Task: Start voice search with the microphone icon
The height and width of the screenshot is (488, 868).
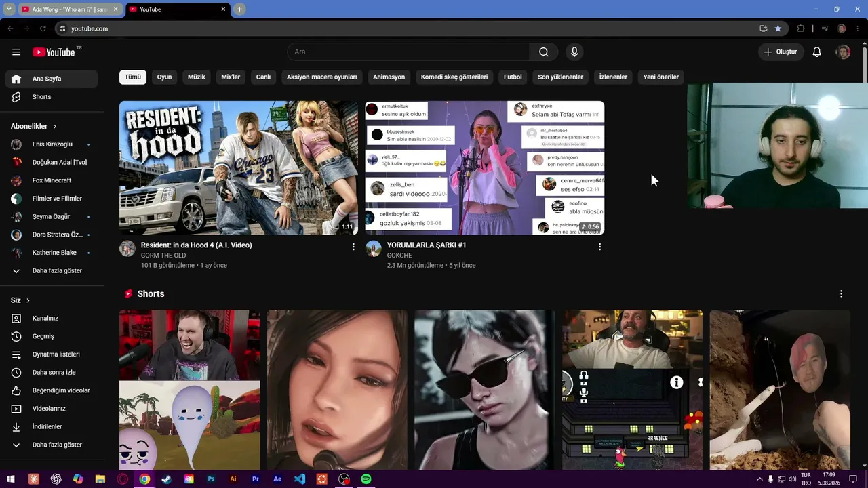Action: 574,52
